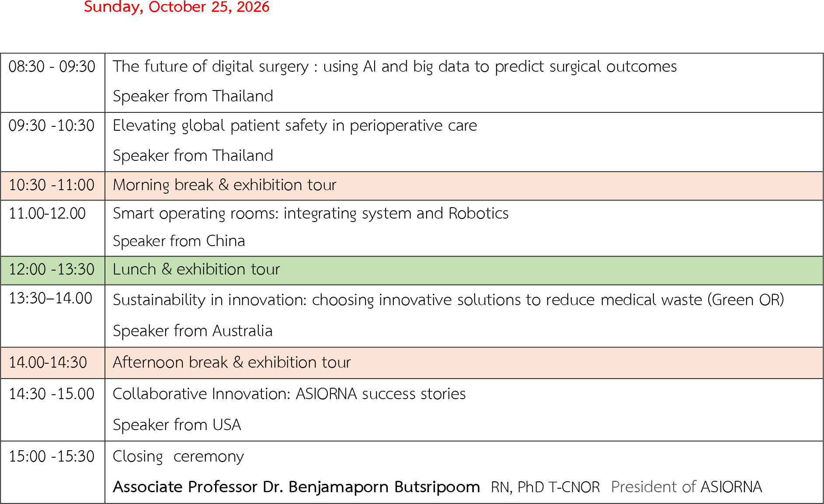Click the Closing ceremony text
This screenshot has width=824, height=504.
coord(178,457)
